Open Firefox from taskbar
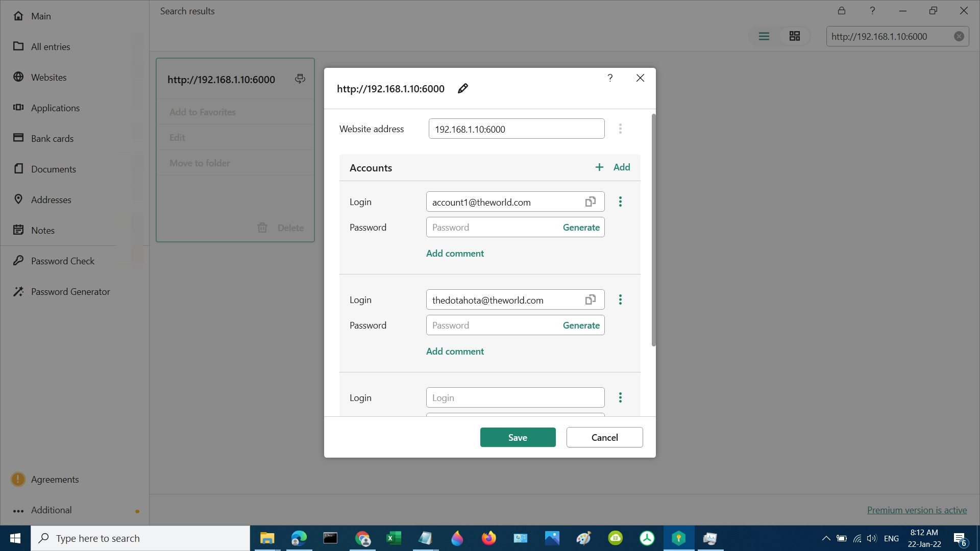 [488, 538]
